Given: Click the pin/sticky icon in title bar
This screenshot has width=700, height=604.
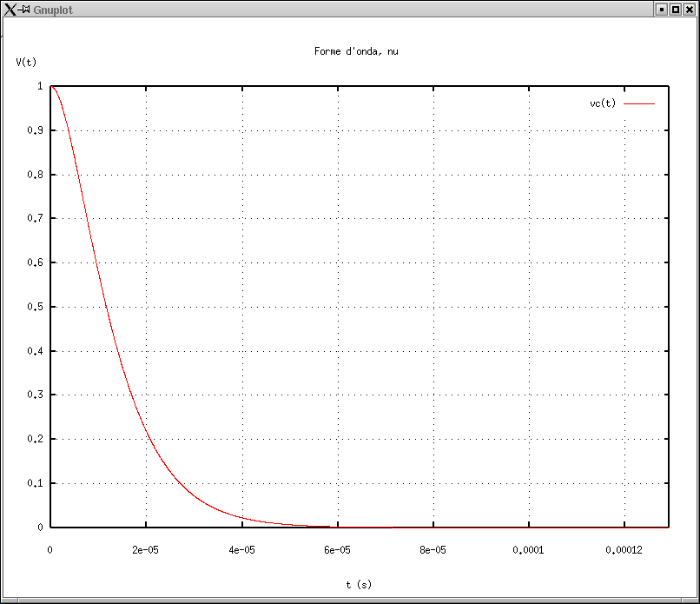Looking at the screenshot, I should [x=25, y=9].
